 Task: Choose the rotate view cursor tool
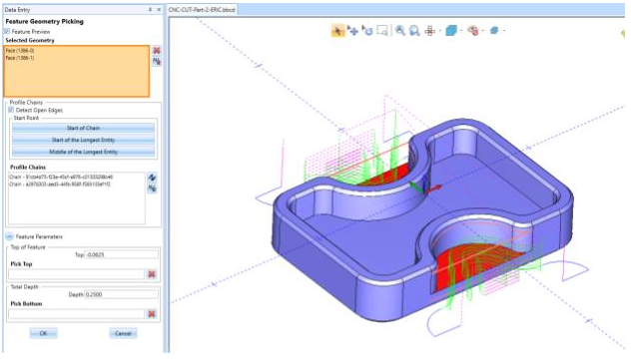click(x=367, y=31)
